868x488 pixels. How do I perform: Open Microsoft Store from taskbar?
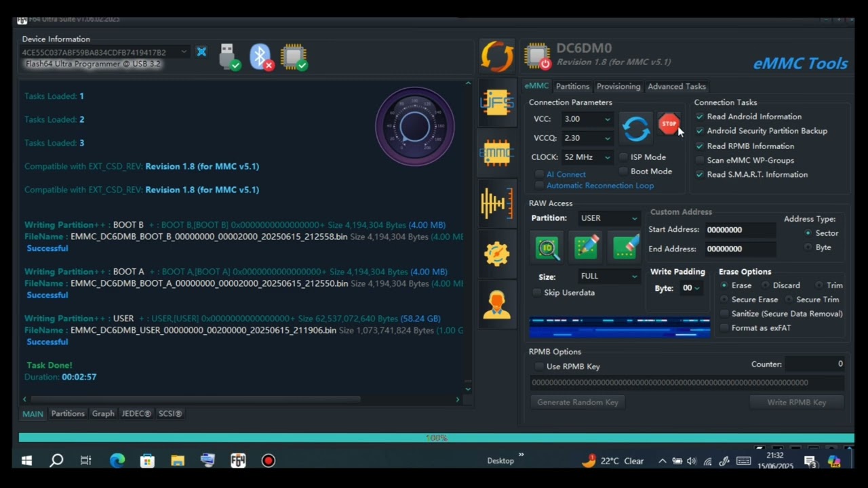click(147, 461)
